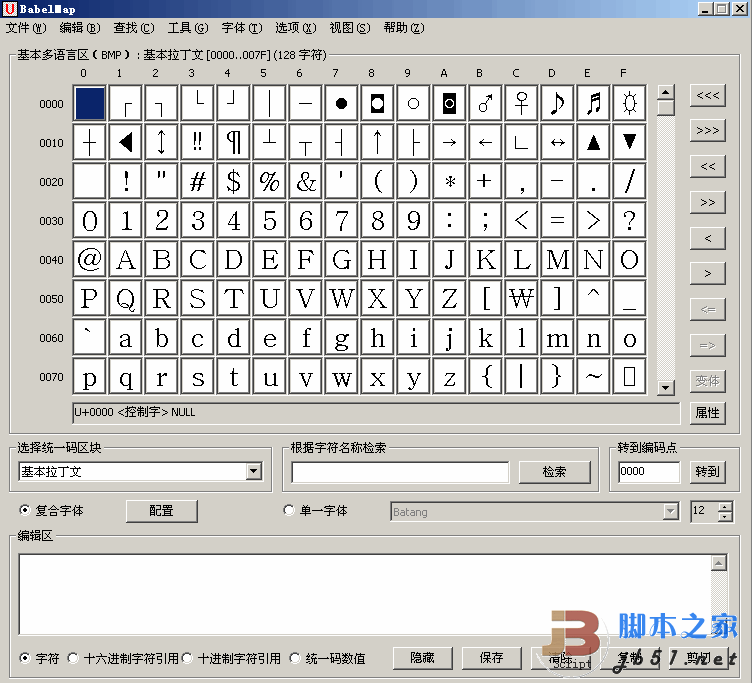Click the code point field showing 0000

[x=649, y=472]
